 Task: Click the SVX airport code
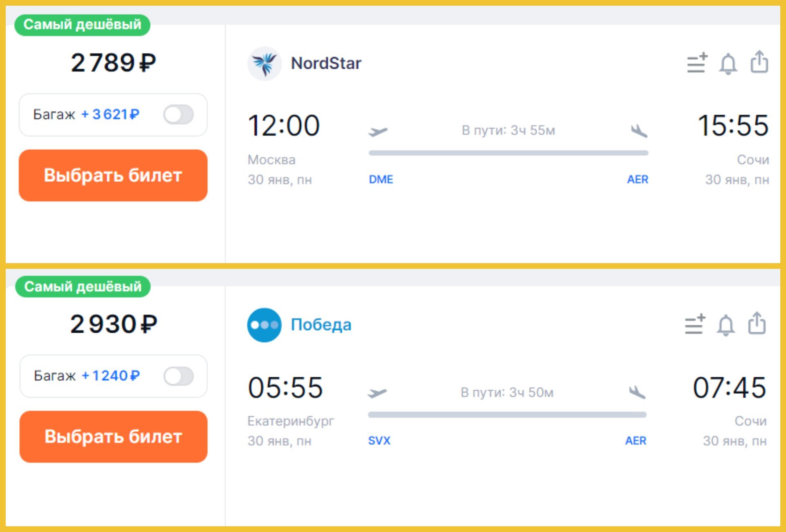tap(379, 441)
